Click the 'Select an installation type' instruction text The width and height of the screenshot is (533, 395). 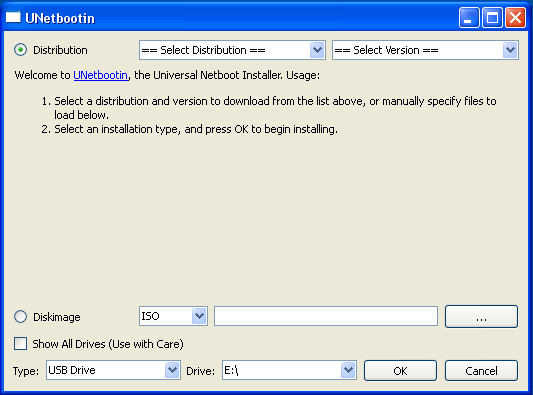coord(196,129)
